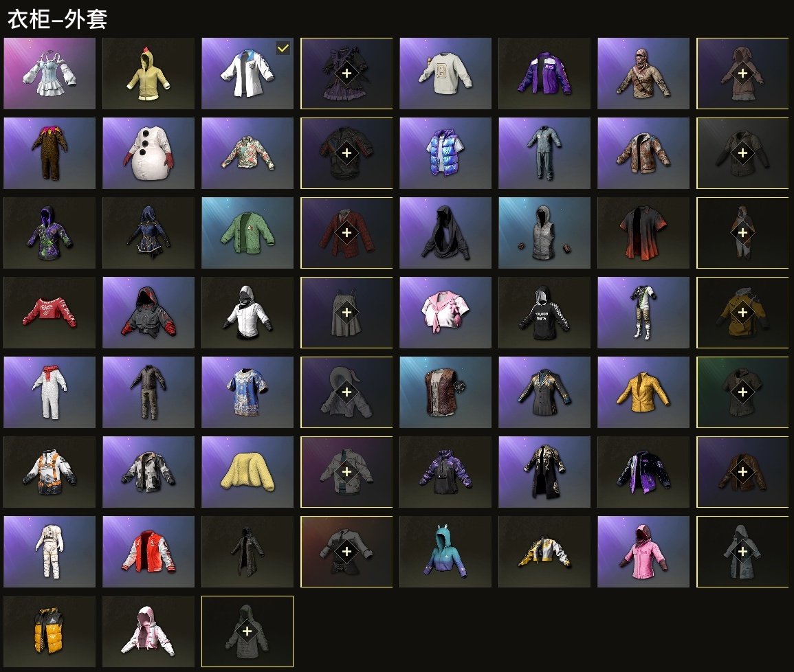Unlock the mustard yellow hooded jacket slot
This screenshot has width=794, height=672.
coord(742,313)
